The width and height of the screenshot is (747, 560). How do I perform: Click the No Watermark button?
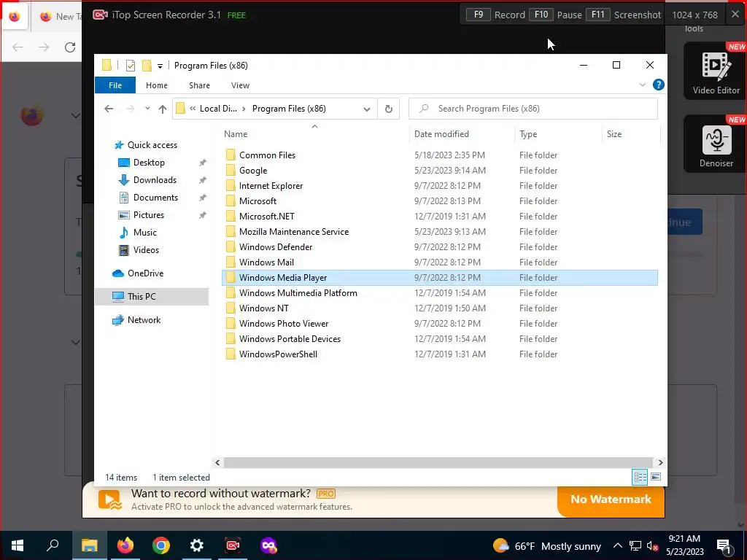(x=611, y=499)
